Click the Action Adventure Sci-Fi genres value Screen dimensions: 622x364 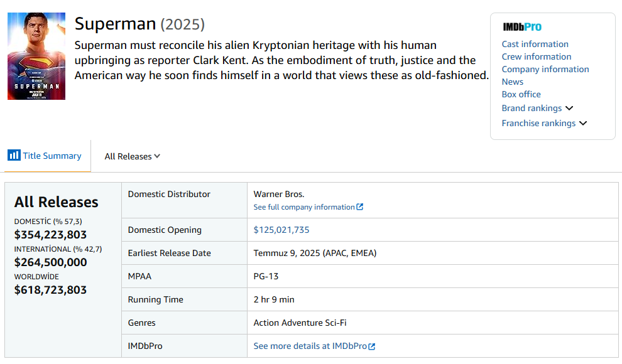tap(300, 323)
